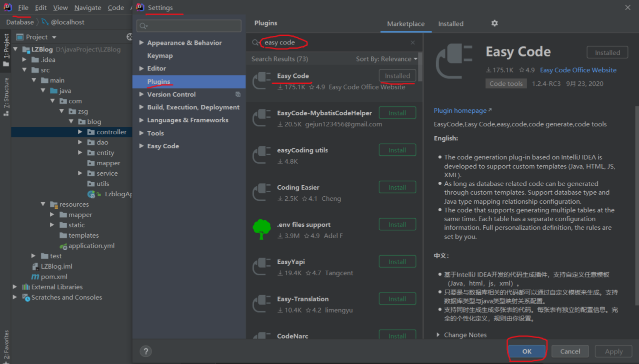The image size is (639, 364).
Task: Expand Languages & Frameworks section
Action: (141, 120)
